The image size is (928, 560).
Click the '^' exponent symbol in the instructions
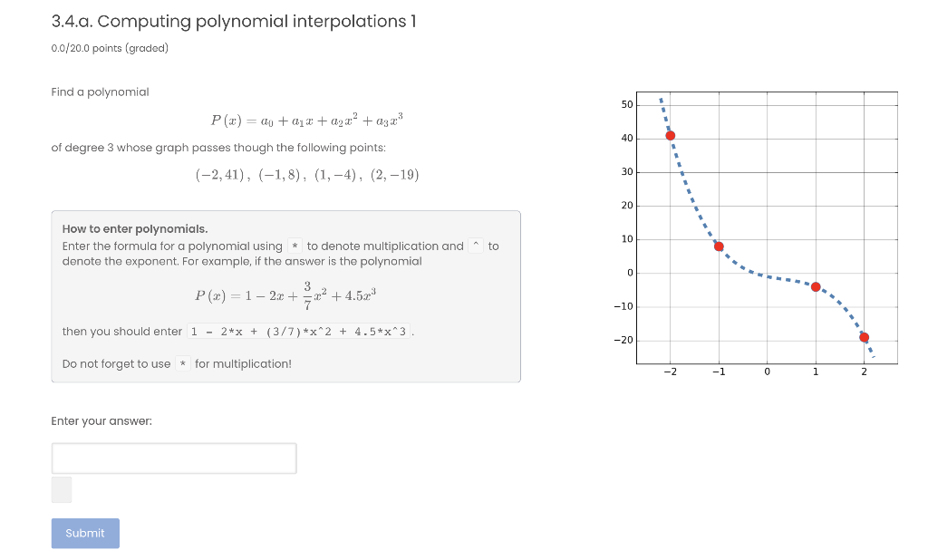476,244
